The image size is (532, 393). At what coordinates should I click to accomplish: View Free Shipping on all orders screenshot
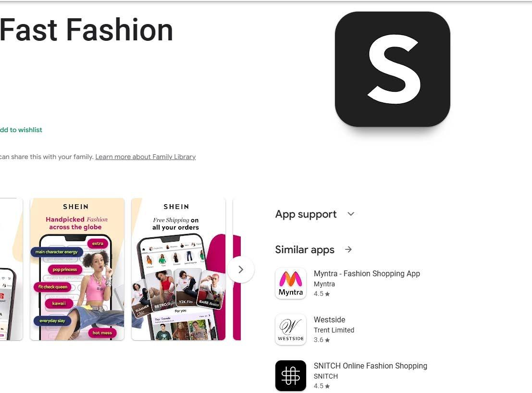point(178,269)
